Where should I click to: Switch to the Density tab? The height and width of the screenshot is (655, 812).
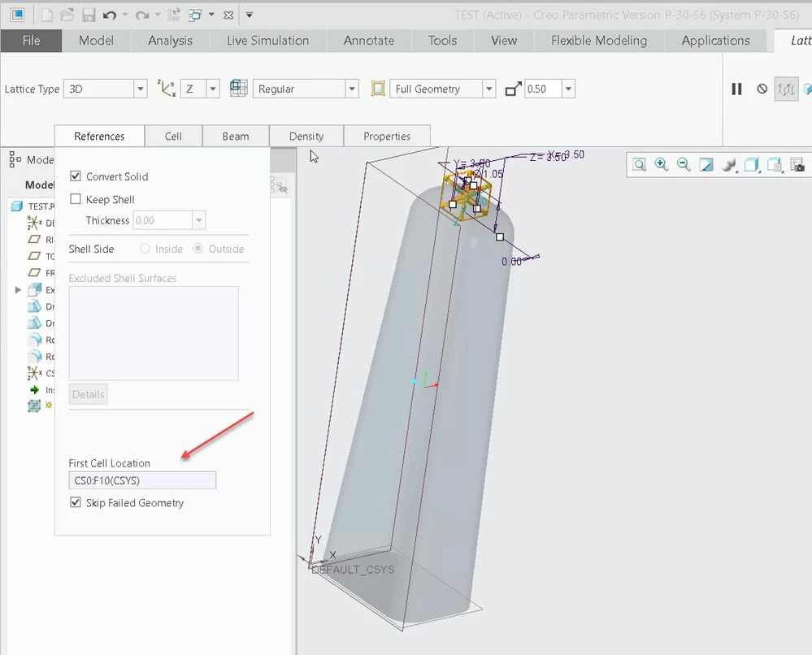[x=306, y=137]
